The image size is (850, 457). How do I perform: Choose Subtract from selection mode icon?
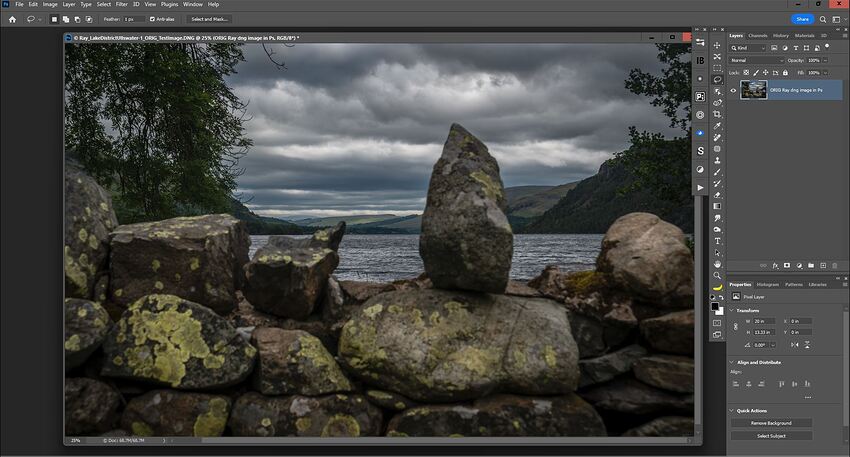point(77,19)
